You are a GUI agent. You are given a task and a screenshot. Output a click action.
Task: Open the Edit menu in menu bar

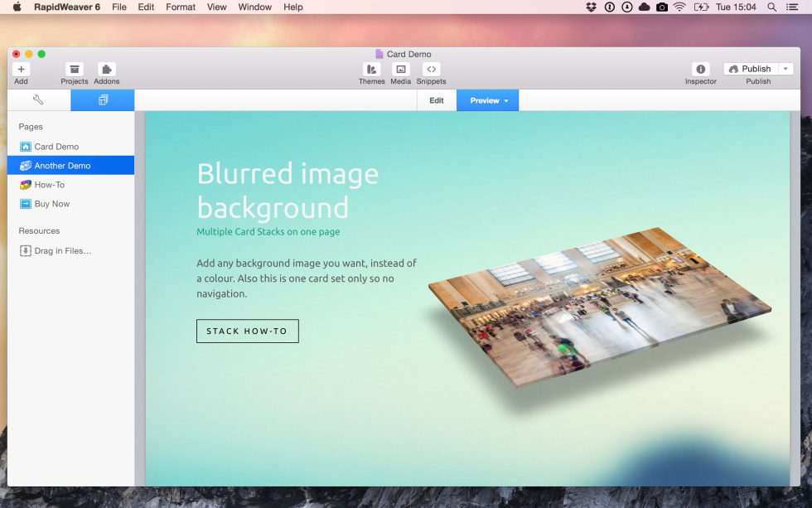click(146, 7)
